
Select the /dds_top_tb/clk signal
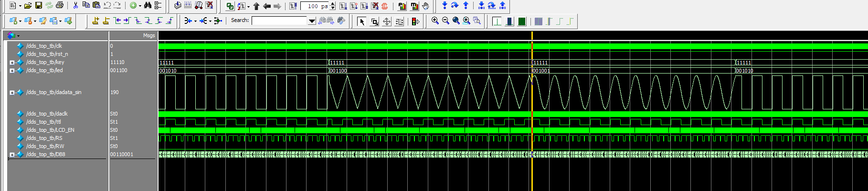click(44, 46)
